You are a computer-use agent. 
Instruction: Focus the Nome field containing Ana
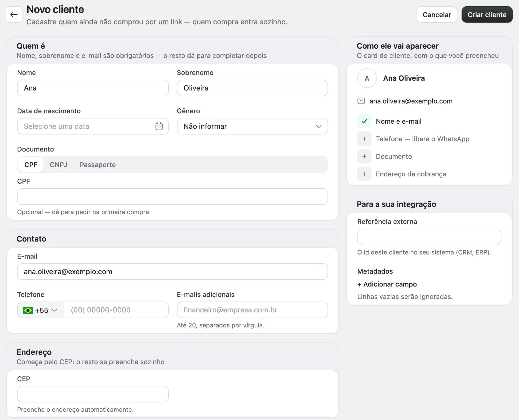[93, 88]
